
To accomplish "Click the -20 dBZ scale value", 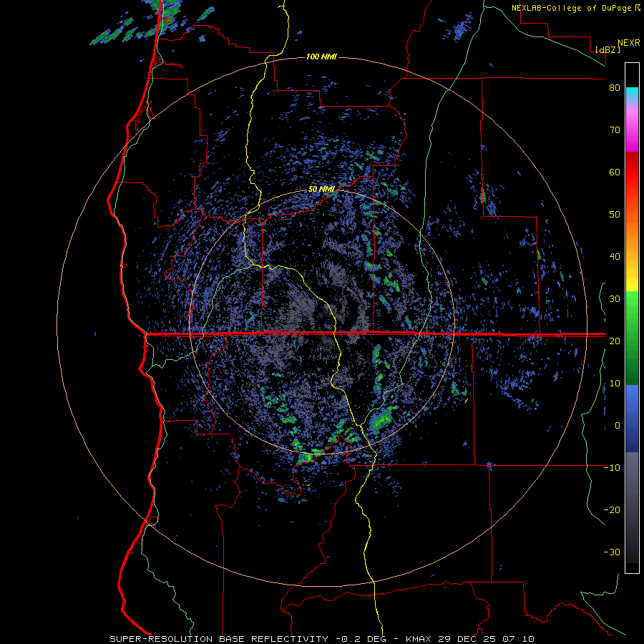I will 612,510.
